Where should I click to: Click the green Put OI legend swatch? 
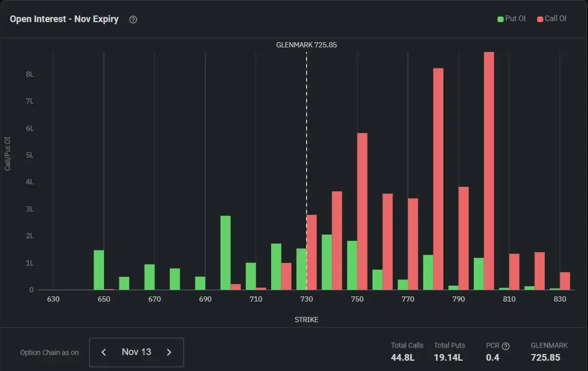pyautogui.click(x=500, y=19)
